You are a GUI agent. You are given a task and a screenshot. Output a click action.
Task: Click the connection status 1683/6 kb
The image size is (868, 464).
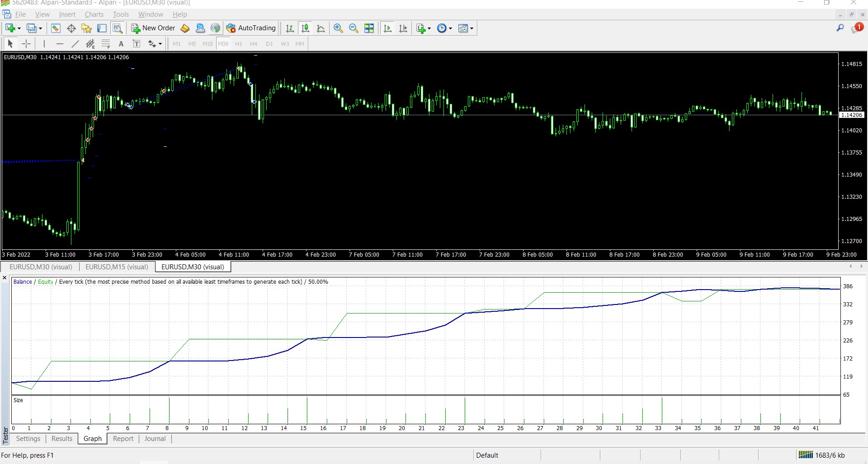(x=821, y=455)
